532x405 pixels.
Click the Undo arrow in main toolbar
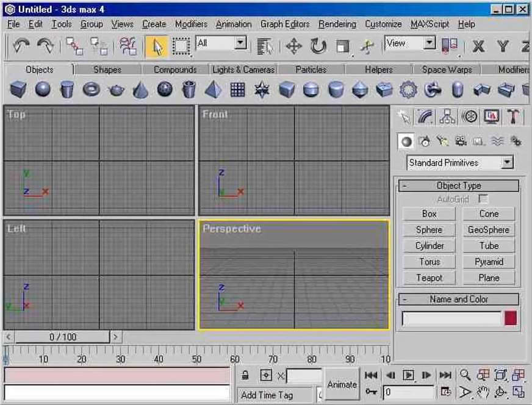click(x=21, y=46)
